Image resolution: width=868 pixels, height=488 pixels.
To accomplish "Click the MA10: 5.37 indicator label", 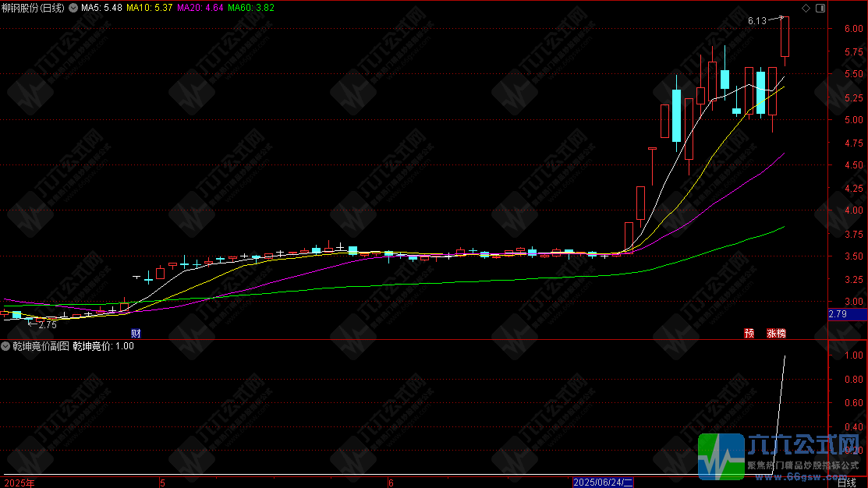I will (x=150, y=8).
